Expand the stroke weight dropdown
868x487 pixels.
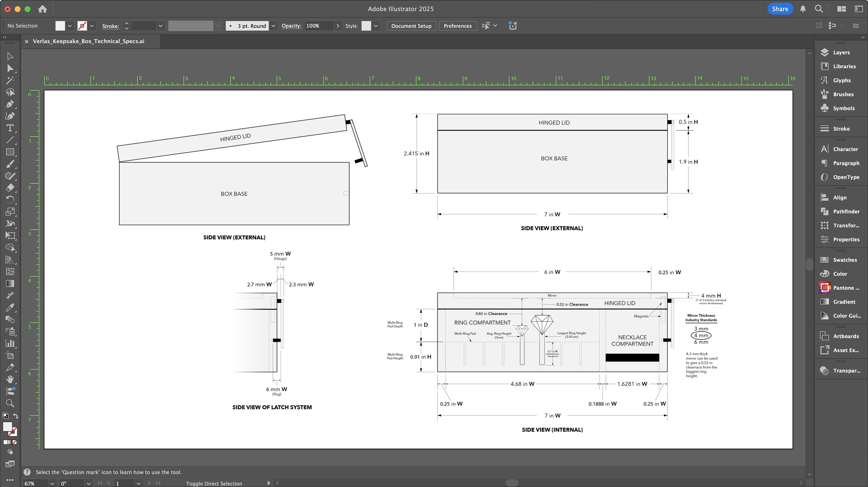point(160,26)
